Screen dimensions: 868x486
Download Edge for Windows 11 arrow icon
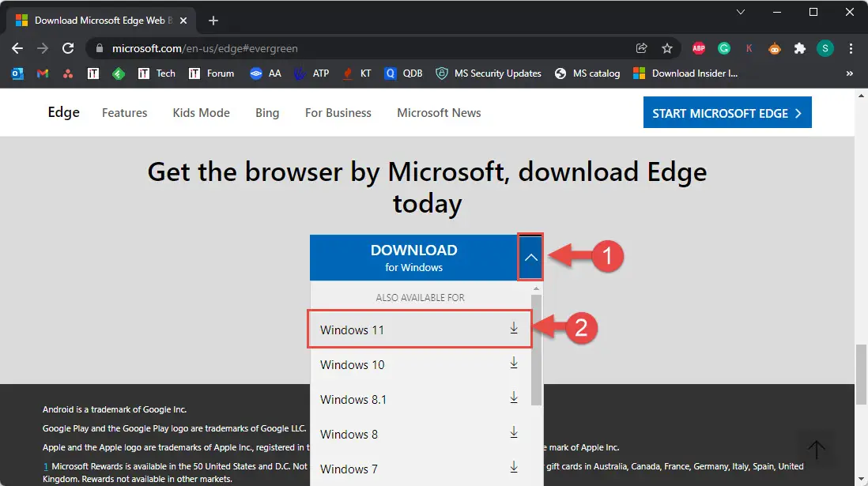514,329
